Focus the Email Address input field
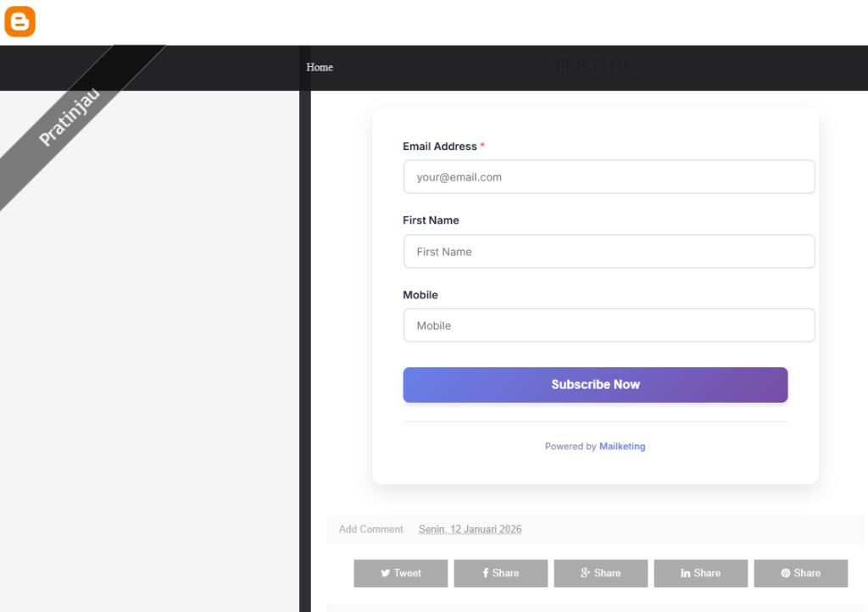This screenshot has height=612, width=868. 609,177
